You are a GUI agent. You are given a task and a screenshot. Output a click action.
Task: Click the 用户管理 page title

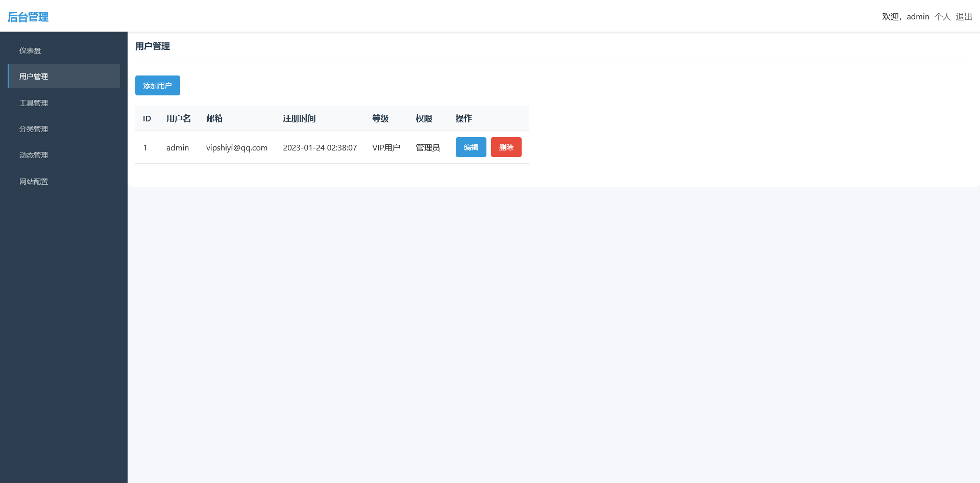(x=153, y=46)
